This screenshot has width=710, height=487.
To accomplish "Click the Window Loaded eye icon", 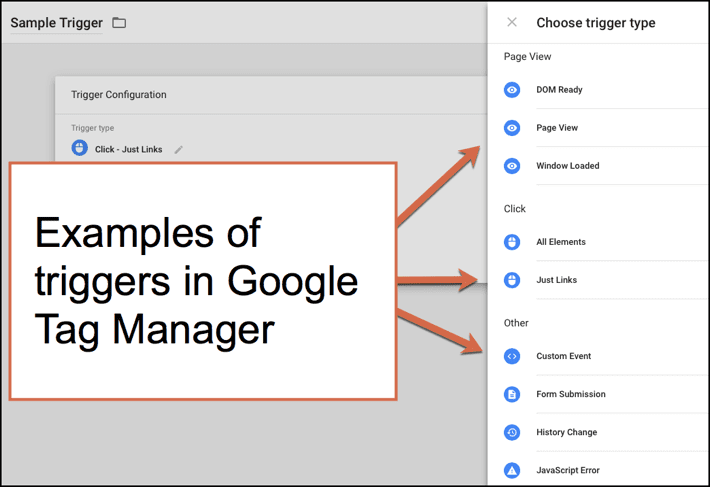I will [x=512, y=166].
